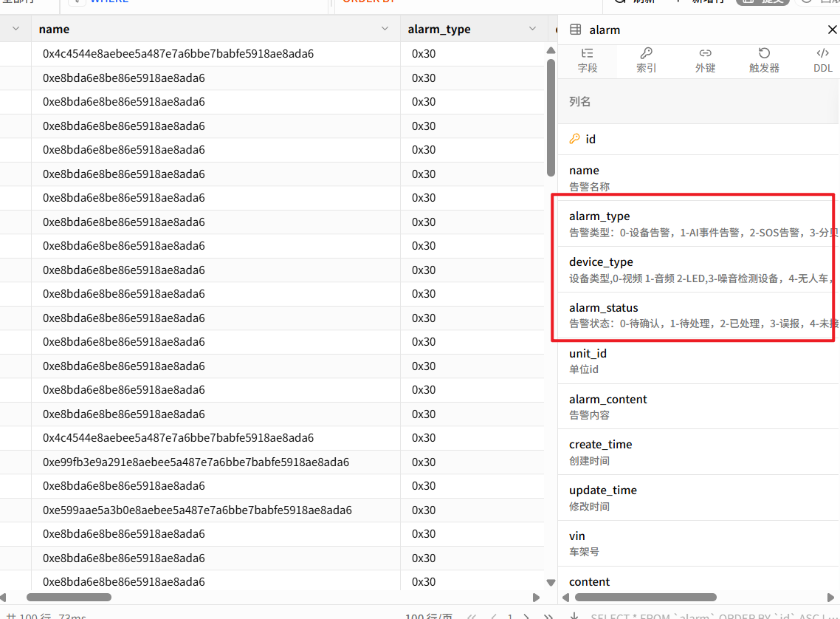Select the 外键 foreign key link icon
The image size is (840, 619).
[705, 53]
